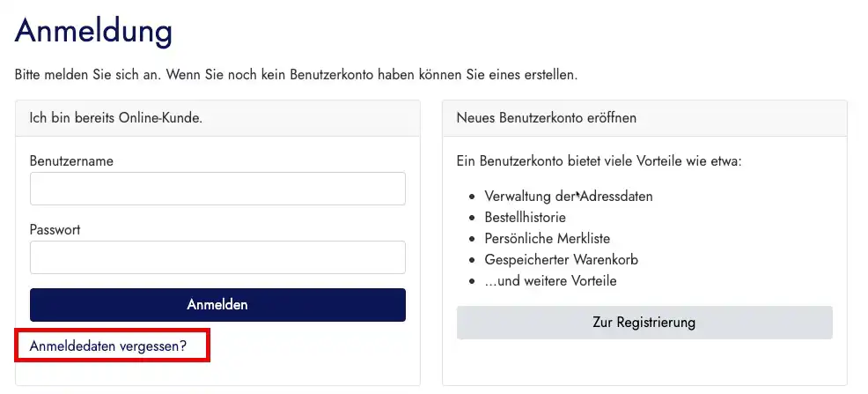The width and height of the screenshot is (868, 394).
Task: Submit login with the Anmelden button
Action: pos(217,305)
